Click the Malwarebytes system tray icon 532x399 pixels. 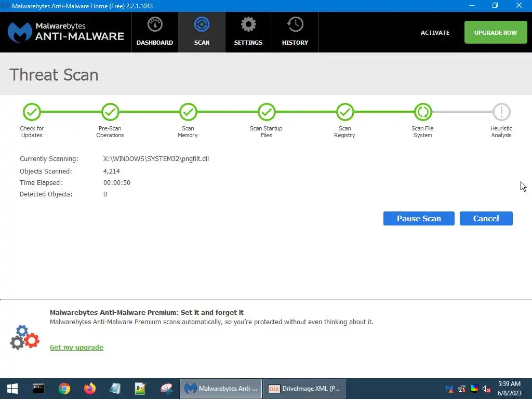pyautogui.click(x=449, y=389)
